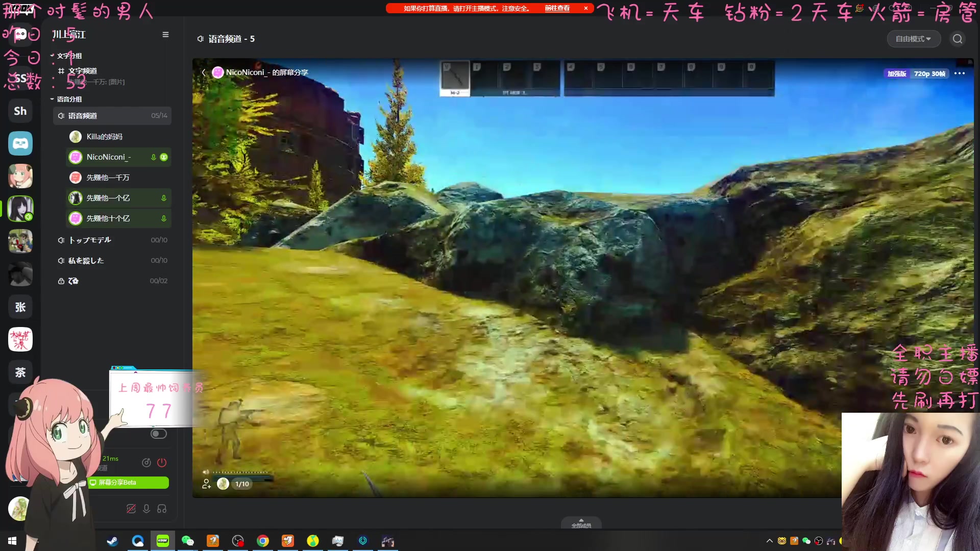This screenshot has height=551, width=980.
Task: Open WeChat from the taskbar
Action: click(x=188, y=541)
